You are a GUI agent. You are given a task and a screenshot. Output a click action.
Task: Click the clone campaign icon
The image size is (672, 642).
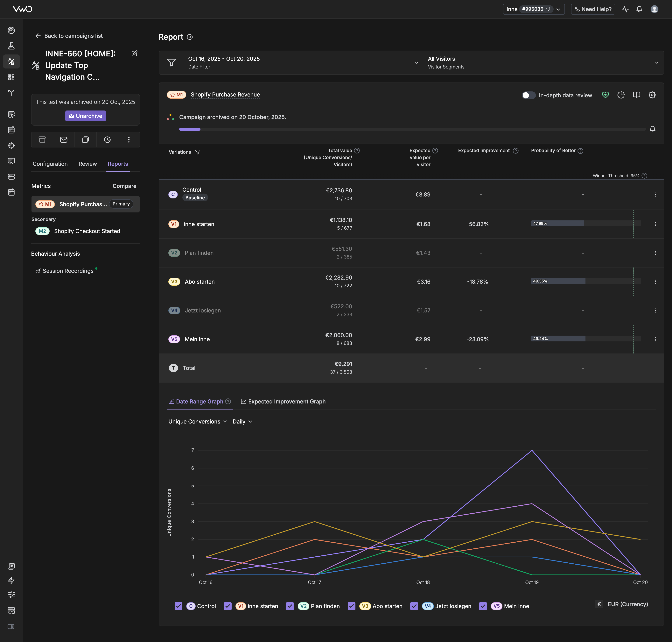coord(86,140)
